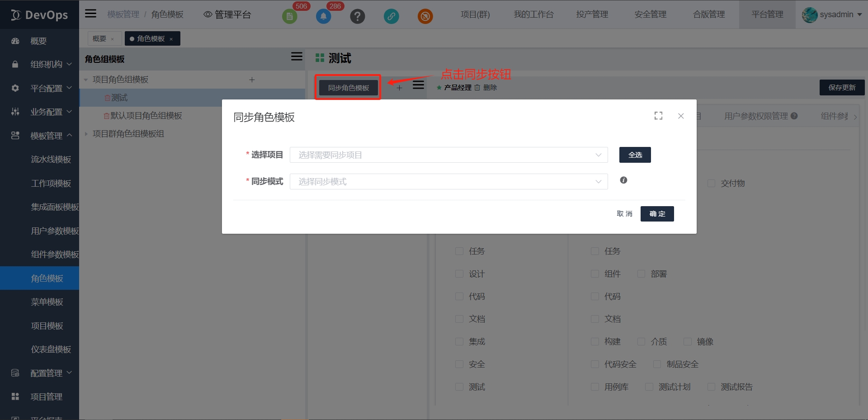Confirm the dialog with 确定 button
868x420 pixels.
tap(657, 214)
